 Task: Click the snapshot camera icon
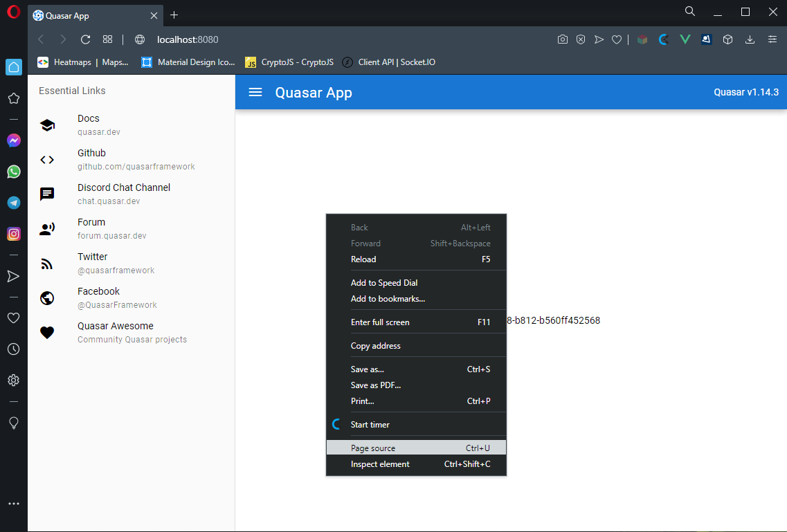[563, 39]
